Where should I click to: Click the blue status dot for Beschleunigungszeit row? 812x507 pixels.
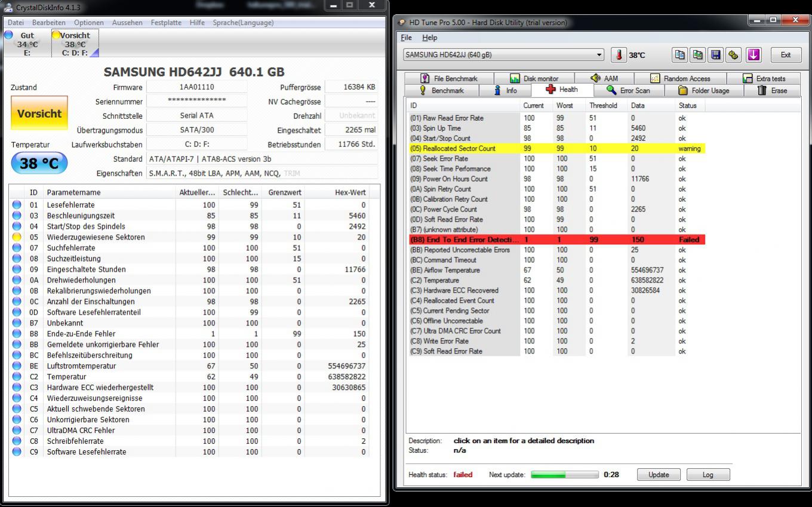[17, 216]
